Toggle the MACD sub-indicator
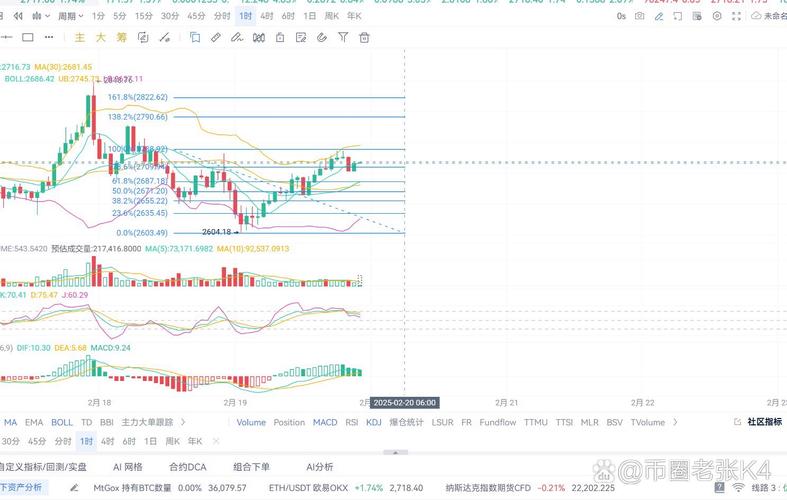787x500 pixels. (325, 422)
